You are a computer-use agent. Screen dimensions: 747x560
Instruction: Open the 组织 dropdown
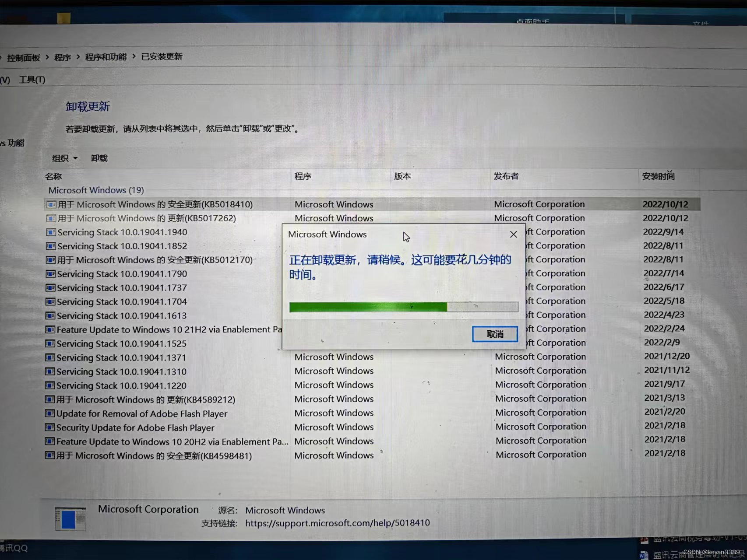65,158
